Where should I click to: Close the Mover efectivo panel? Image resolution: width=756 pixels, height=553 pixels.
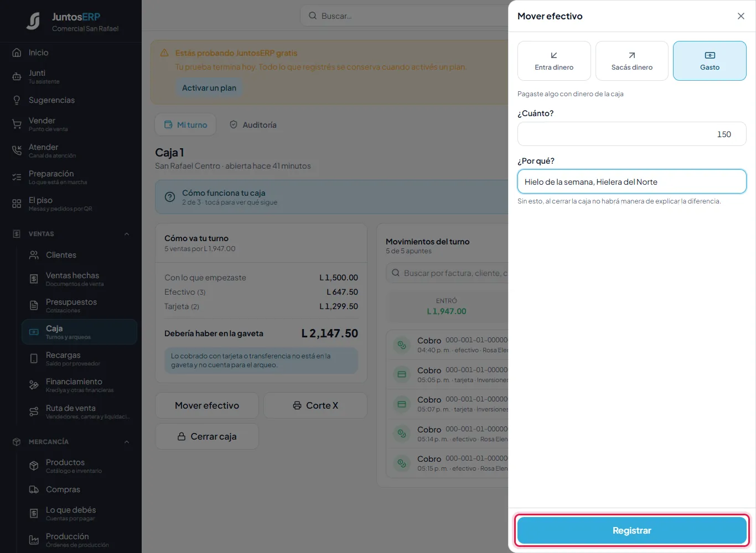point(741,16)
